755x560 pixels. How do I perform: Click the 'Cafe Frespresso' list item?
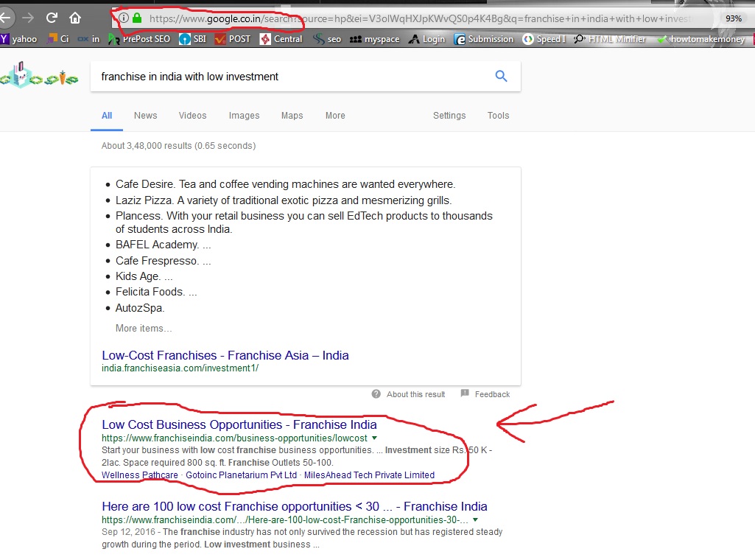(x=163, y=261)
